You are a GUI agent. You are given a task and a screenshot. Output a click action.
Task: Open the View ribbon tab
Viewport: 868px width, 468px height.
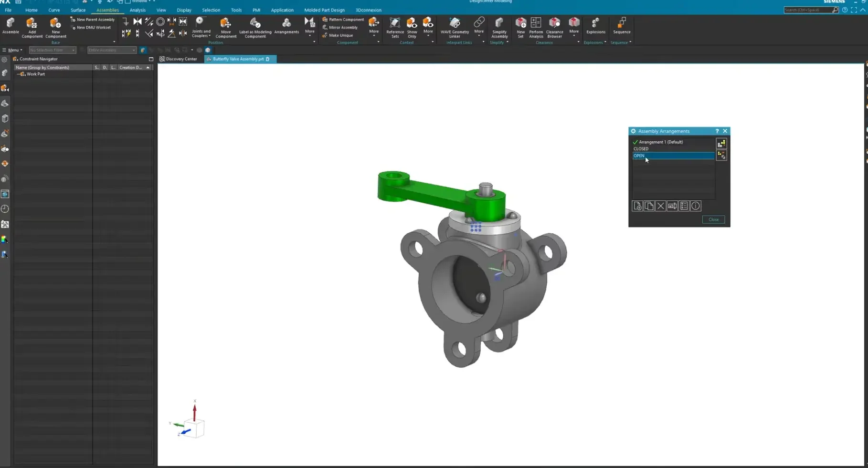[x=161, y=10]
